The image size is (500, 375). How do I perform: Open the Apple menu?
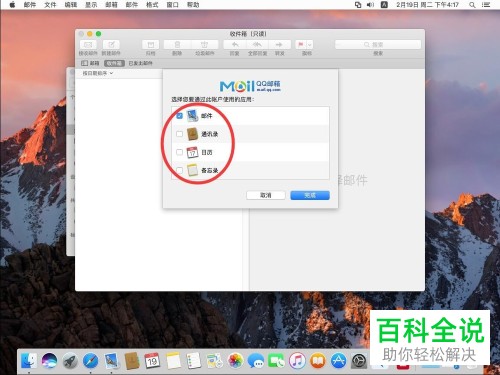pos(12,5)
